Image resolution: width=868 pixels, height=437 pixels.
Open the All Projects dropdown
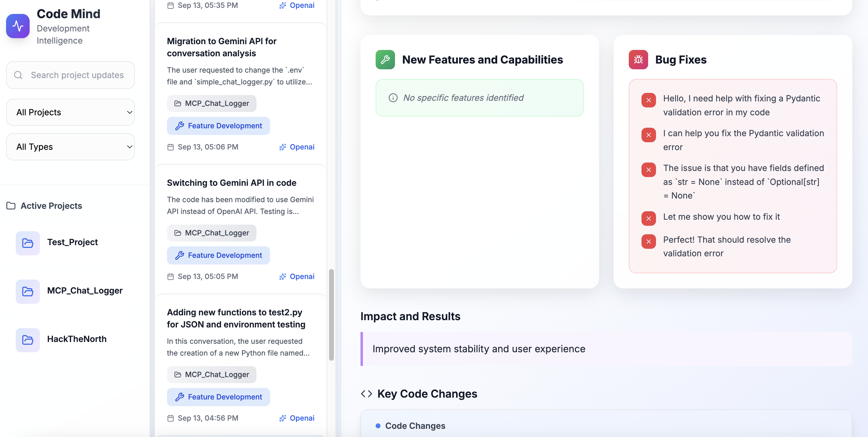pyautogui.click(x=70, y=112)
